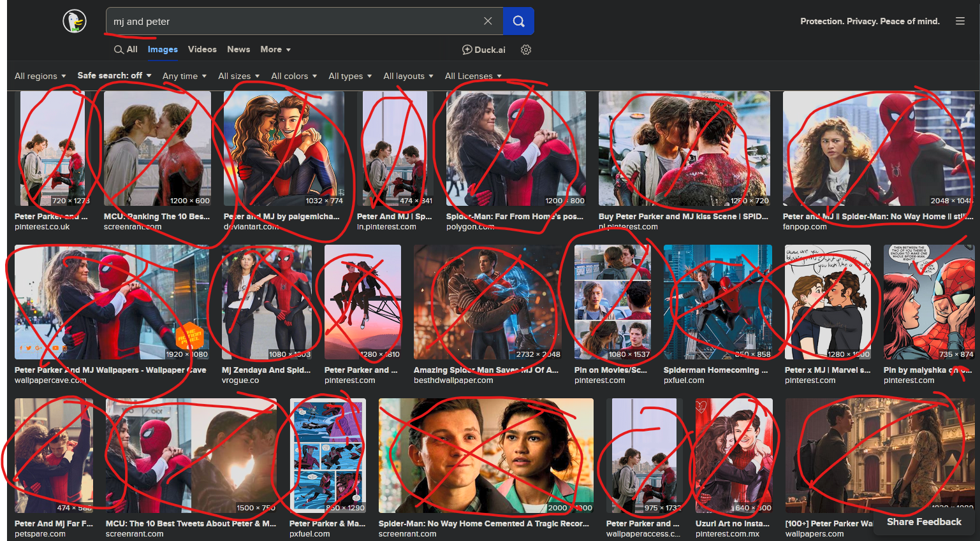Click the 'Spider-Man: Far From Home's pos...' title
This screenshot has height=541, width=980.
515,216
